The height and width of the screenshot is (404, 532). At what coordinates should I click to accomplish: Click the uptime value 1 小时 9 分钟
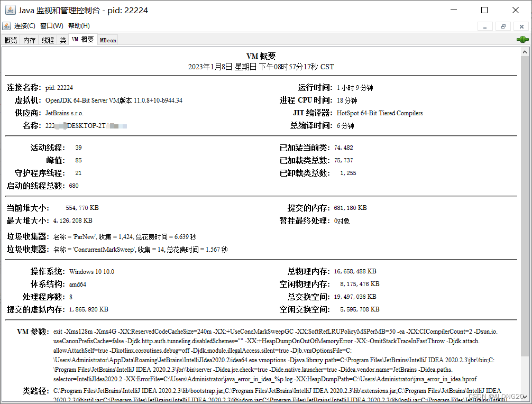(x=355, y=88)
